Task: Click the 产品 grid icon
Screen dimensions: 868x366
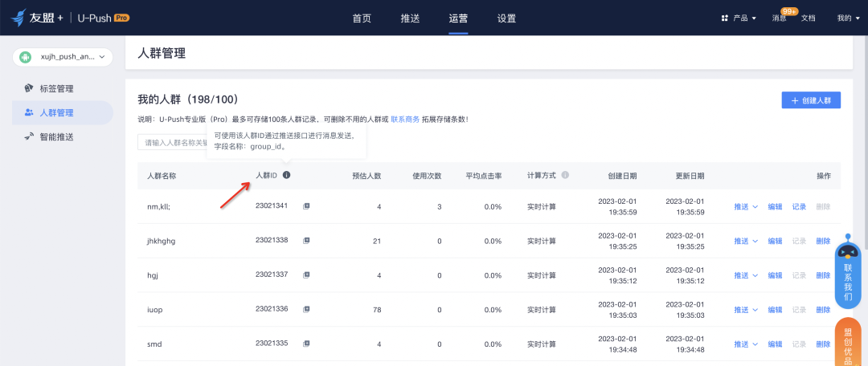Action: pyautogui.click(x=725, y=18)
